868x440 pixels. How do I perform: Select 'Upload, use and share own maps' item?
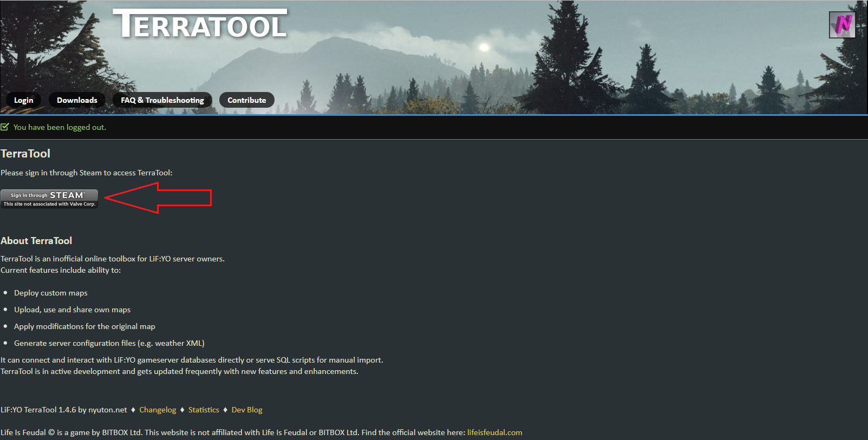(x=72, y=310)
